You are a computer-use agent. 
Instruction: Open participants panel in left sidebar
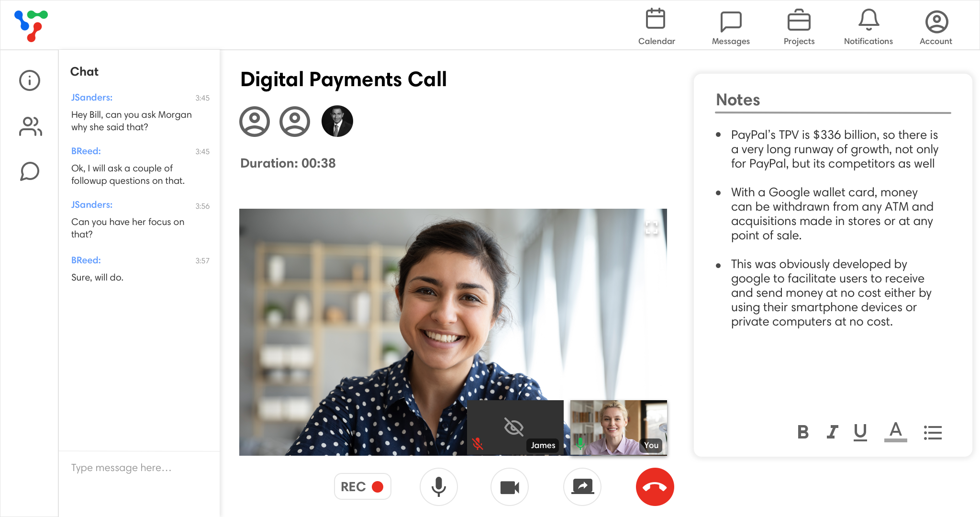30,126
